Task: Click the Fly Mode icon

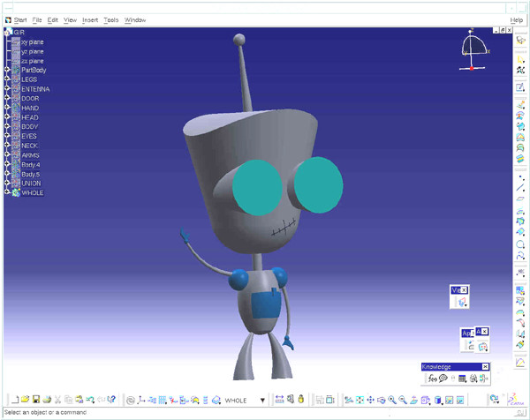Action: [x=349, y=400]
